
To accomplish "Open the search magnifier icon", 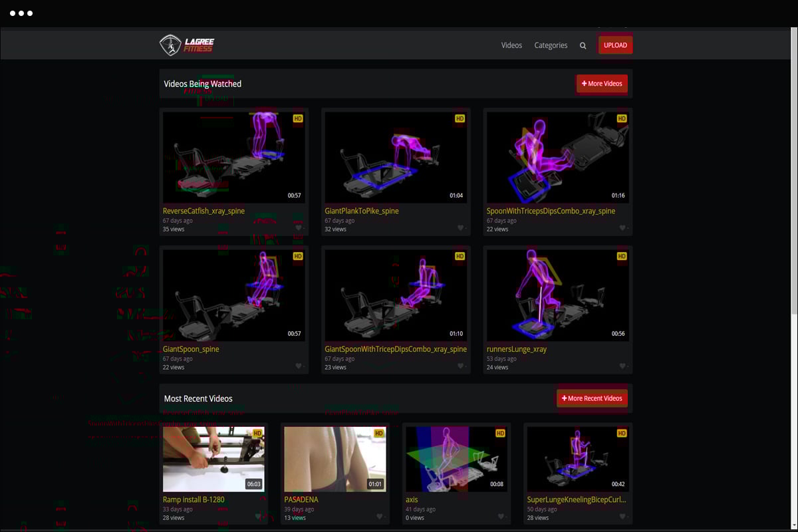I will 583,46.
